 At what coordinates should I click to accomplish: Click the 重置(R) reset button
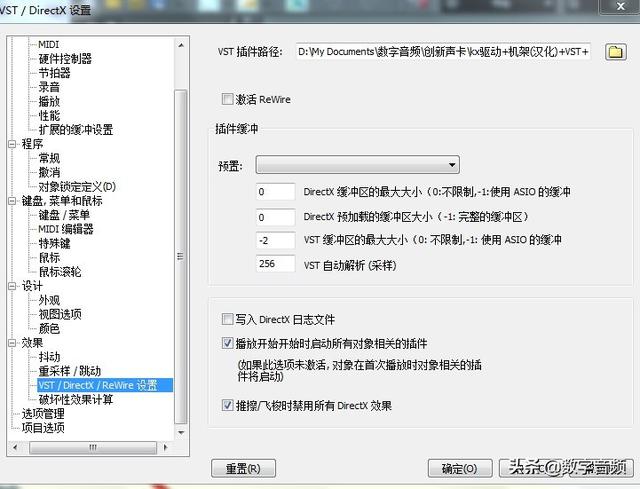243,469
